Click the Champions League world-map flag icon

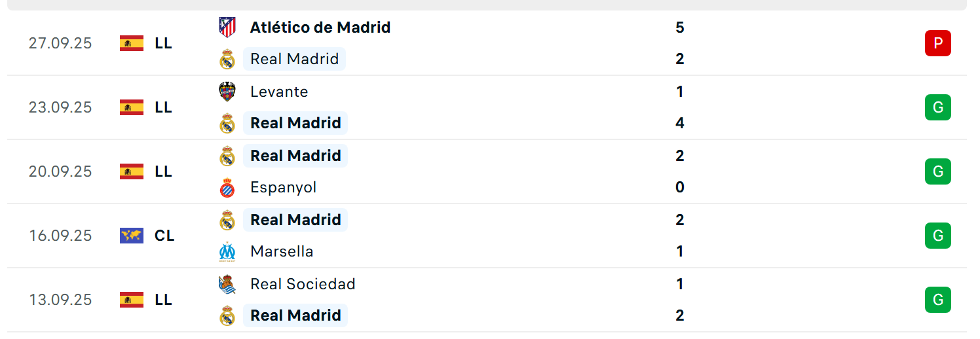(x=132, y=236)
